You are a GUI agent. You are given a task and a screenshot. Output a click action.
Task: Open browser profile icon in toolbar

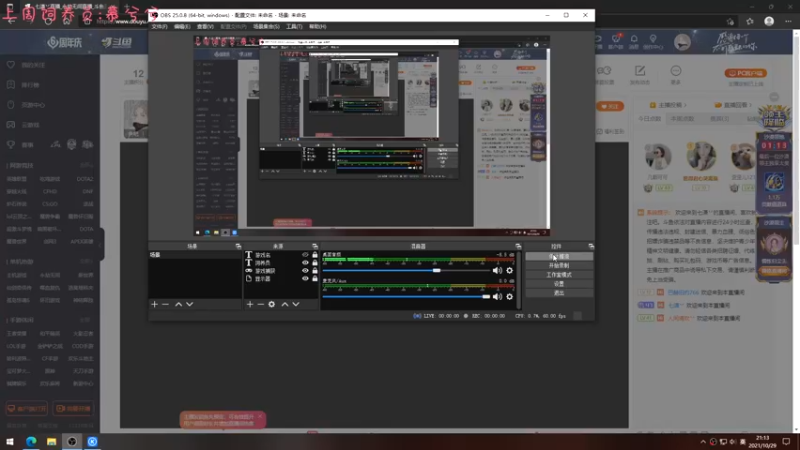pyautogui.click(x=769, y=21)
